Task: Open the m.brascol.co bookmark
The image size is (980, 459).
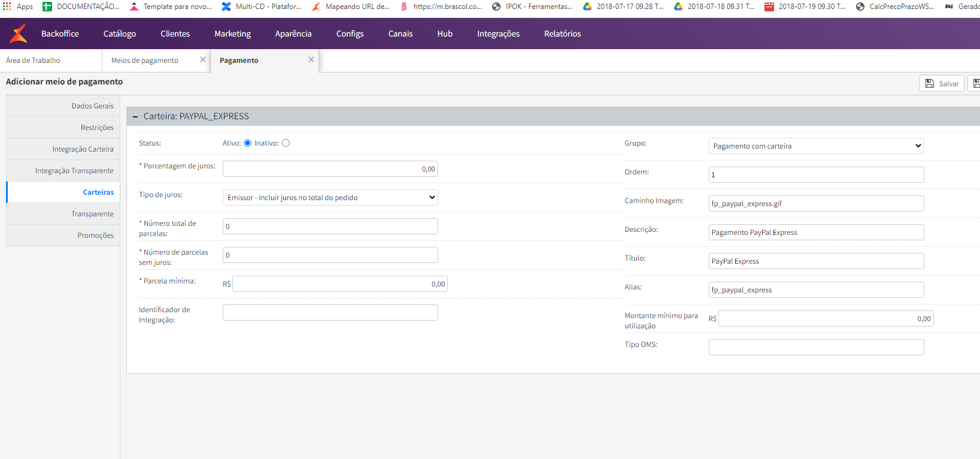Action: (x=441, y=7)
